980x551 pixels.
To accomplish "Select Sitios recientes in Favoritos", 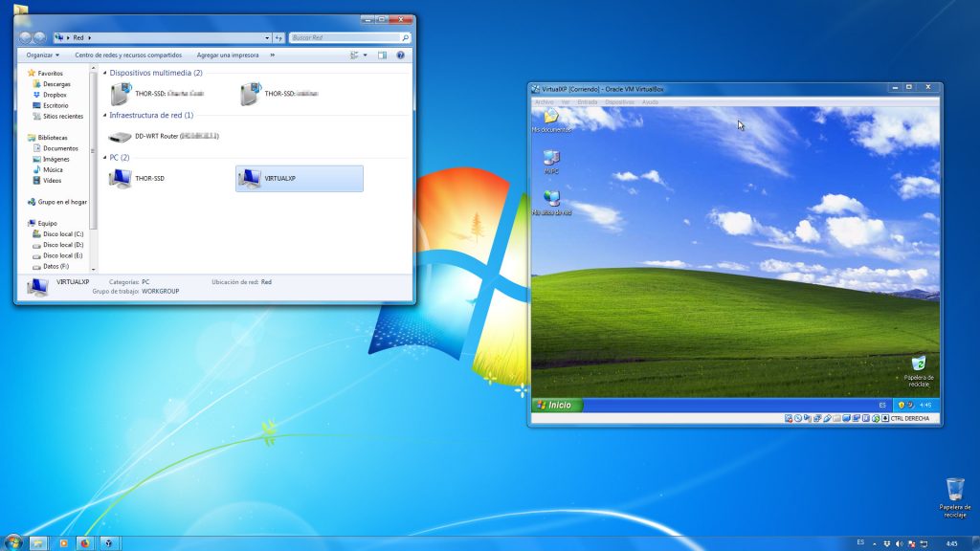I will tap(57, 116).
